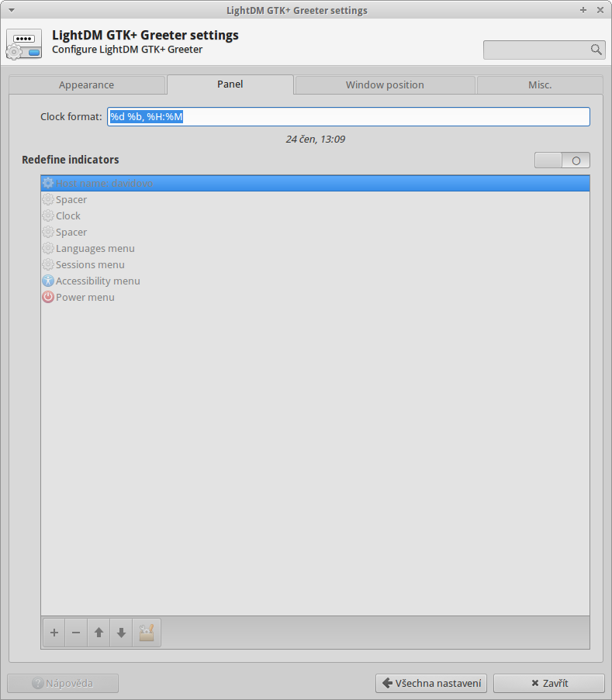Select the 'Host name: davidovo' row
This screenshot has height=700, width=612.
point(315,184)
